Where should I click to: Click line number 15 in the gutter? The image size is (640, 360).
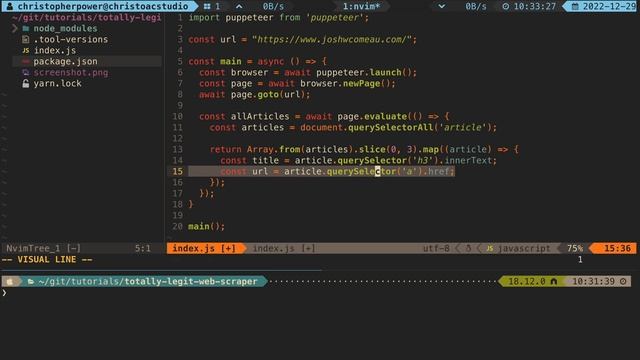[178, 172]
